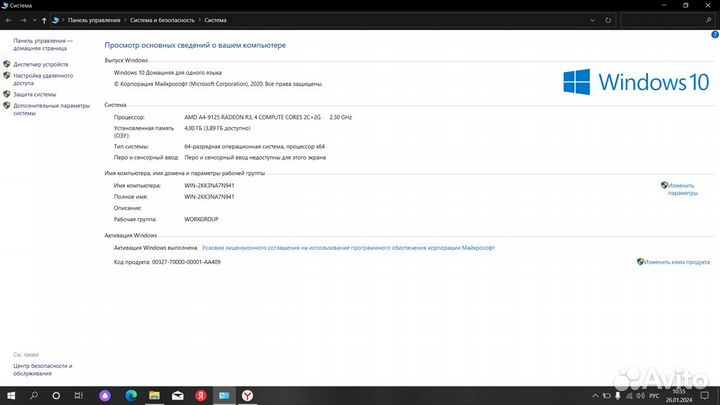Open Task View on taskbar

click(x=79, y=395)
